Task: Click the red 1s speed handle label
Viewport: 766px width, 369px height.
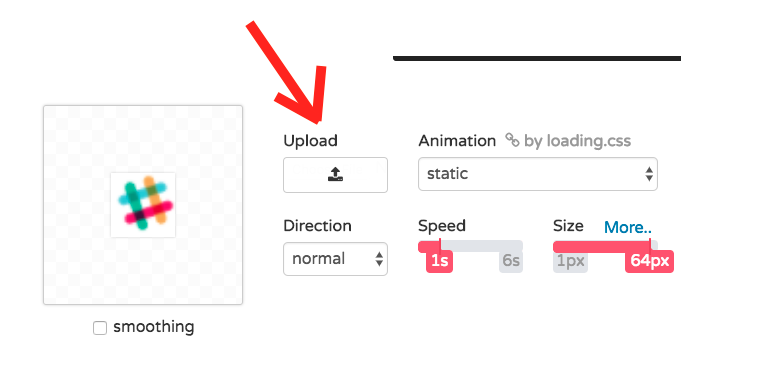Action: click(440, 261)
